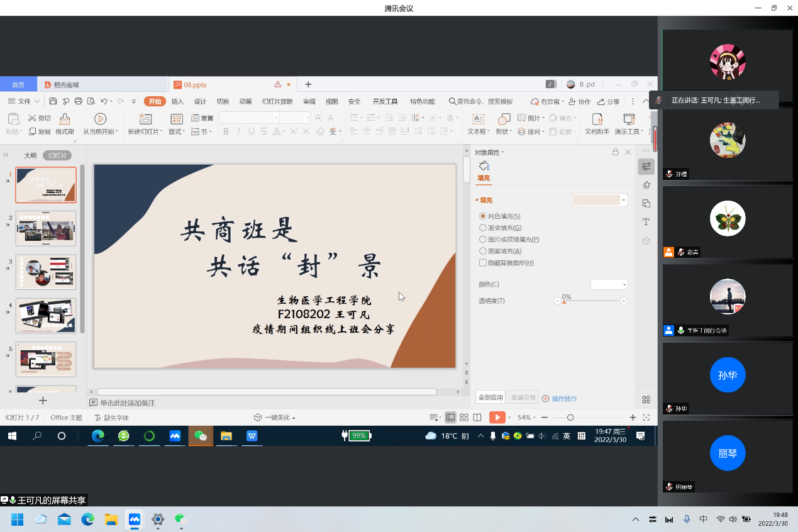Switch to the Animation (动画) ribbon tab
Viewport: 798px width, 532px height.
pyautogui.click(x=245, y=101)
